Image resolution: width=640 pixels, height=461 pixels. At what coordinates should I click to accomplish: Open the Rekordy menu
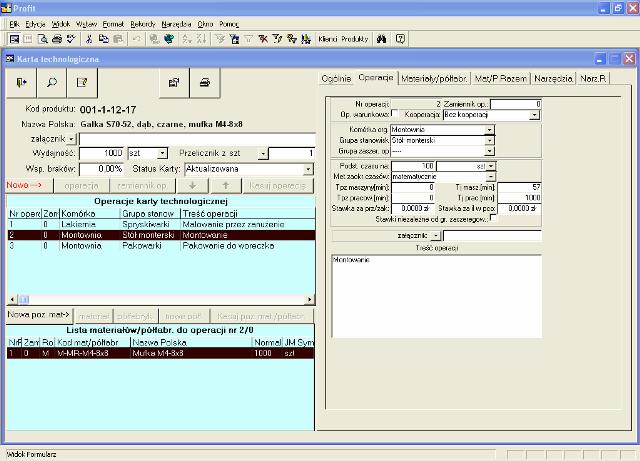(x=143, y=24)
